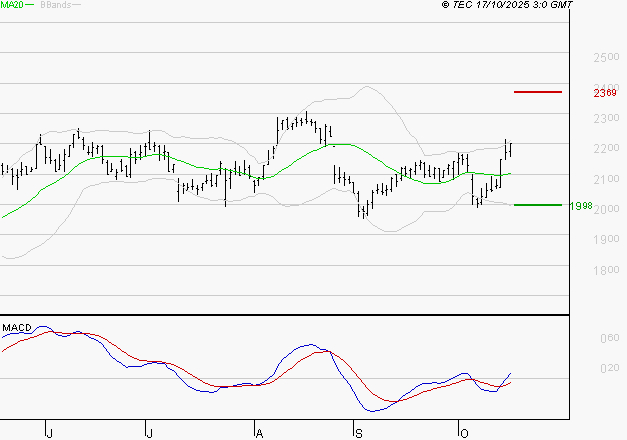Click the A month label
The height and width of the screenshot is (440, 627).
(259, 434)
